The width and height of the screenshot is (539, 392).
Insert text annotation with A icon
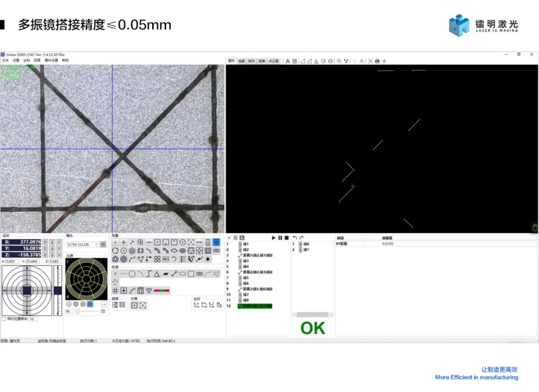click(x=287, y=61)
